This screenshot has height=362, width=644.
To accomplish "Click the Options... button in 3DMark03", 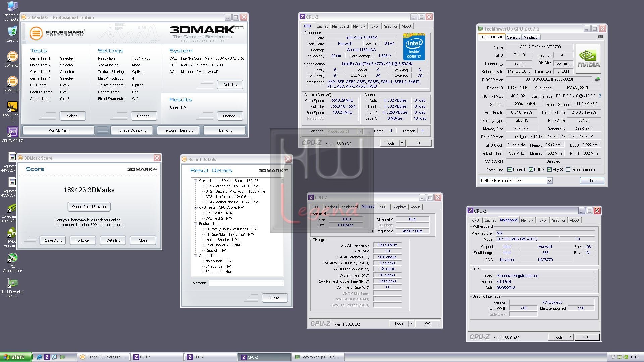I will [230, 116].
